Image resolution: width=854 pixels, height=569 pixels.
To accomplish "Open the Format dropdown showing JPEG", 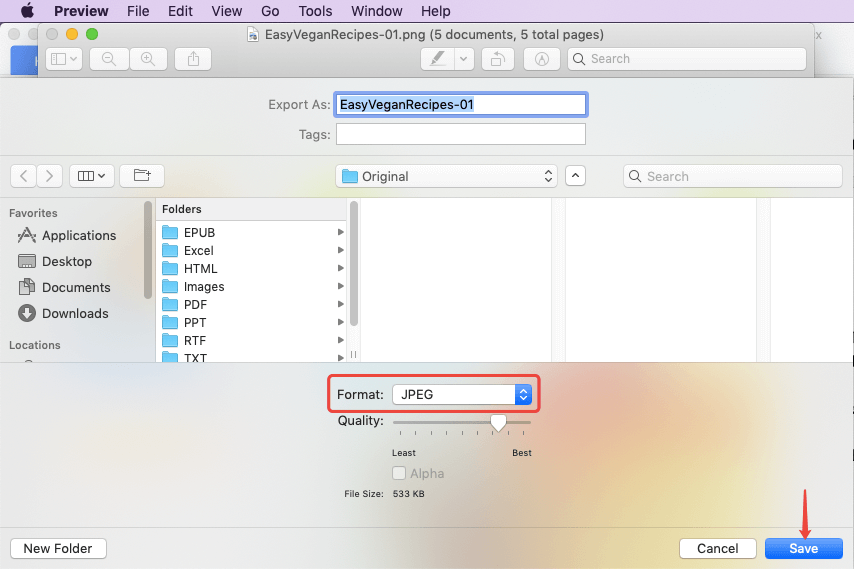I will (461, 394).
